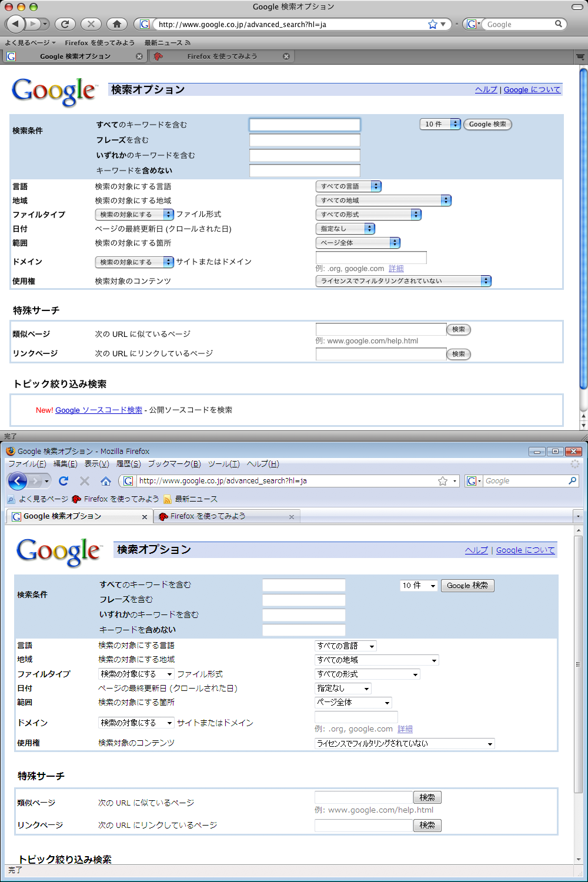Click Reload icon in Windows Firefox toolbar
Image resolution: width=588 pixels, height=882 pixels.
coord(64,481)
